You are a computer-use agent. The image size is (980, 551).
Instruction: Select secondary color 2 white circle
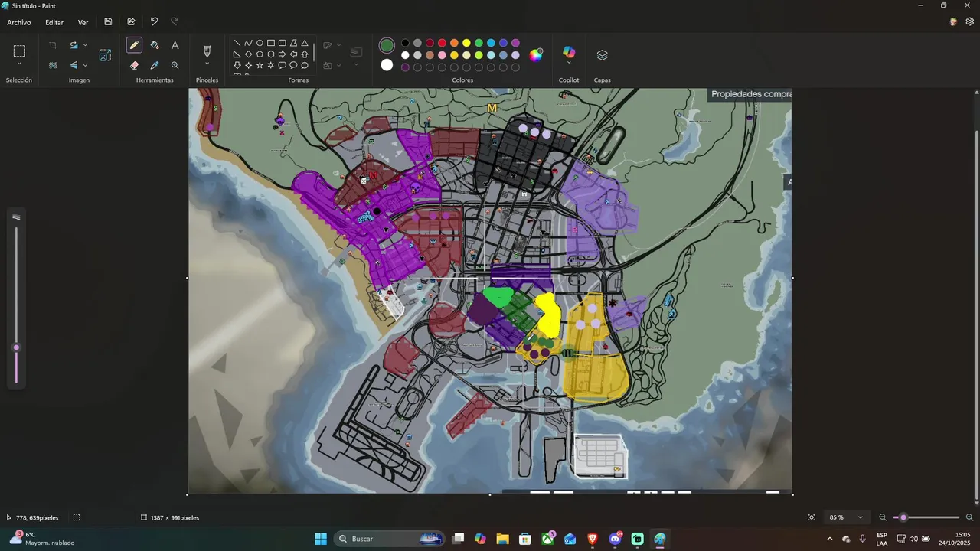(387, 65)
